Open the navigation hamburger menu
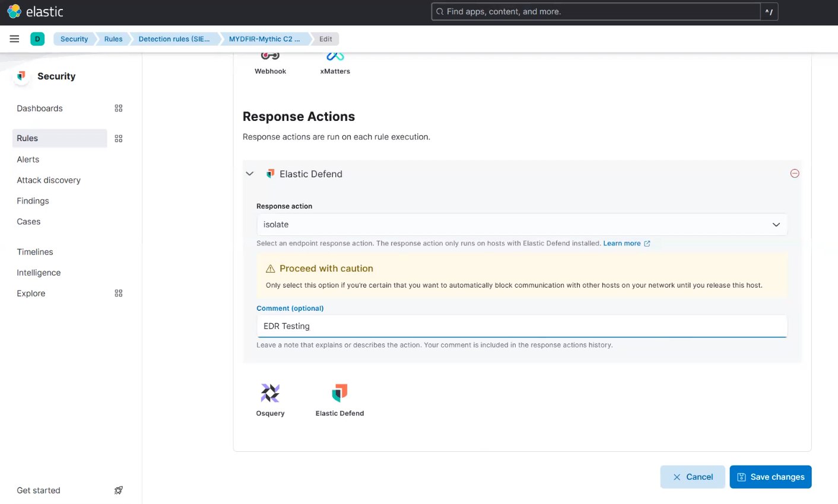This screenshot has height=504, width=838. 14,39
